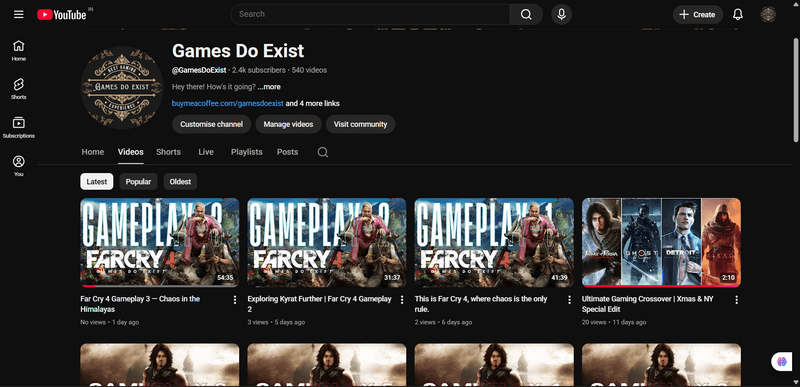Viewport: 800px width, 387px height.
Task: Click the Games Do Exist channel avatar
Action: pos(122,87)
